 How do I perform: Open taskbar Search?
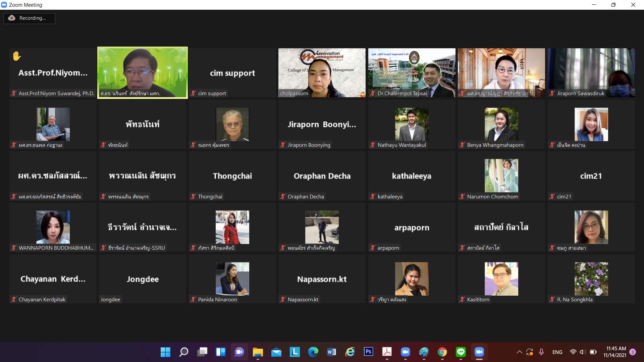[184, 352]
